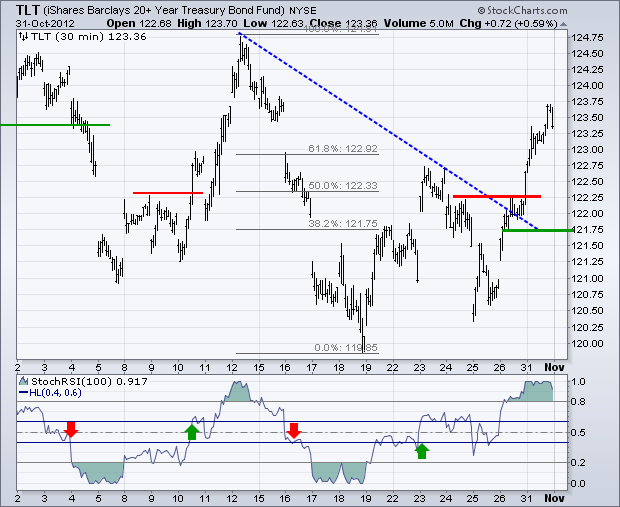The width and height of the screenshot is (620, 507).
Task: Click the 121.00 price axis label
Action: [x=587, y=278]
